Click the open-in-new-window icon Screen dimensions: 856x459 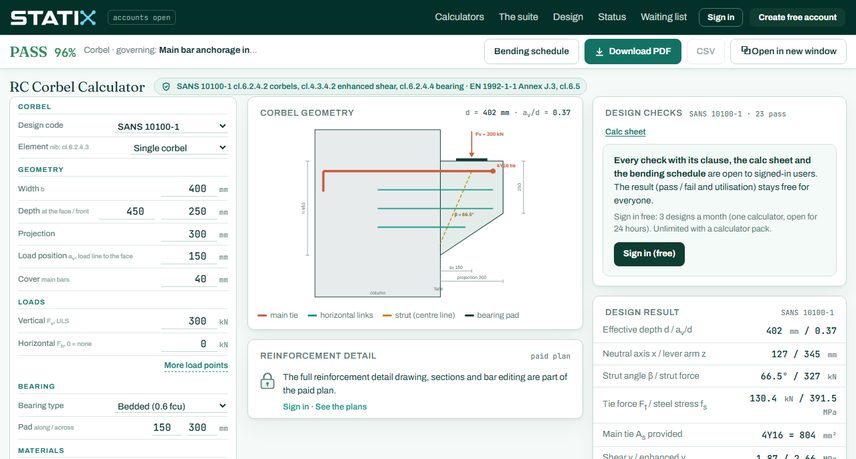point(745,50)
